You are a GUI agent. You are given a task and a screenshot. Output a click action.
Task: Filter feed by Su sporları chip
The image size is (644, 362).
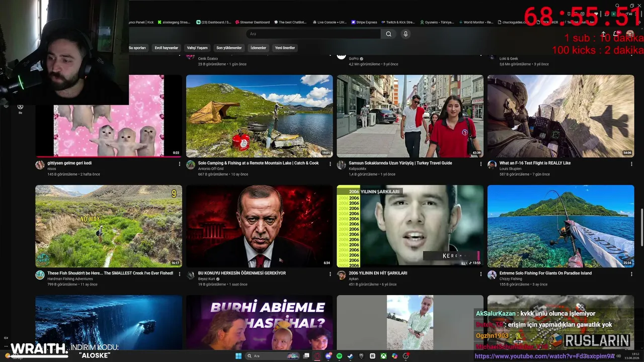pos(137,48)
